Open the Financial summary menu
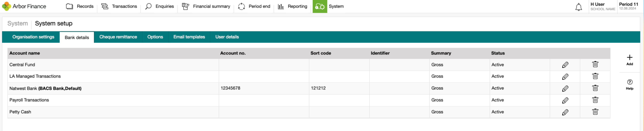 206,6
